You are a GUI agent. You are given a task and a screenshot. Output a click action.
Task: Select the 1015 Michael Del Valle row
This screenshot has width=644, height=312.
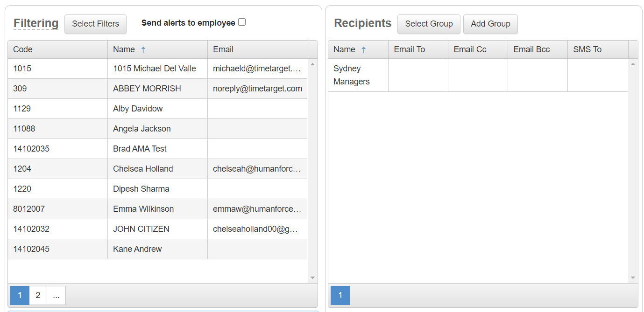[157, 69]
